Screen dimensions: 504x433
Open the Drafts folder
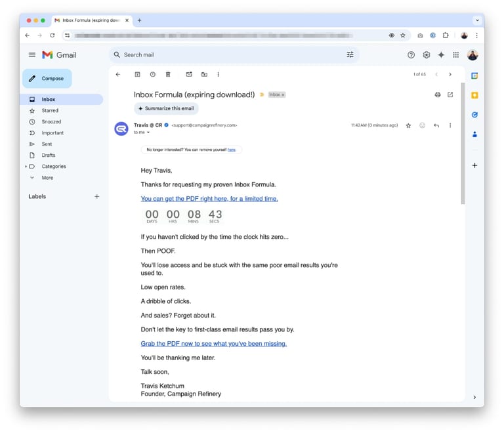[62, 155]
